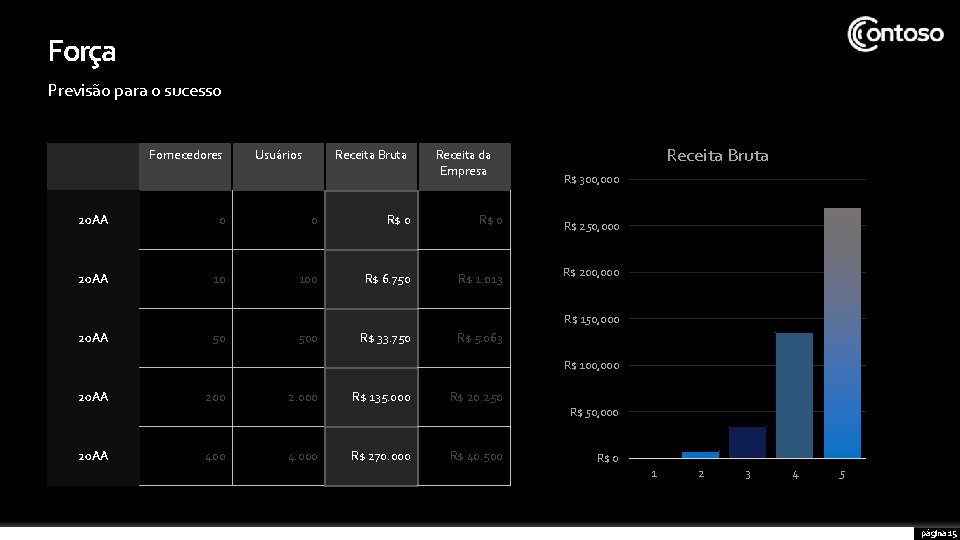Click the chart title "Receita Bruta"
960x540 pixels.
(718, 156)
